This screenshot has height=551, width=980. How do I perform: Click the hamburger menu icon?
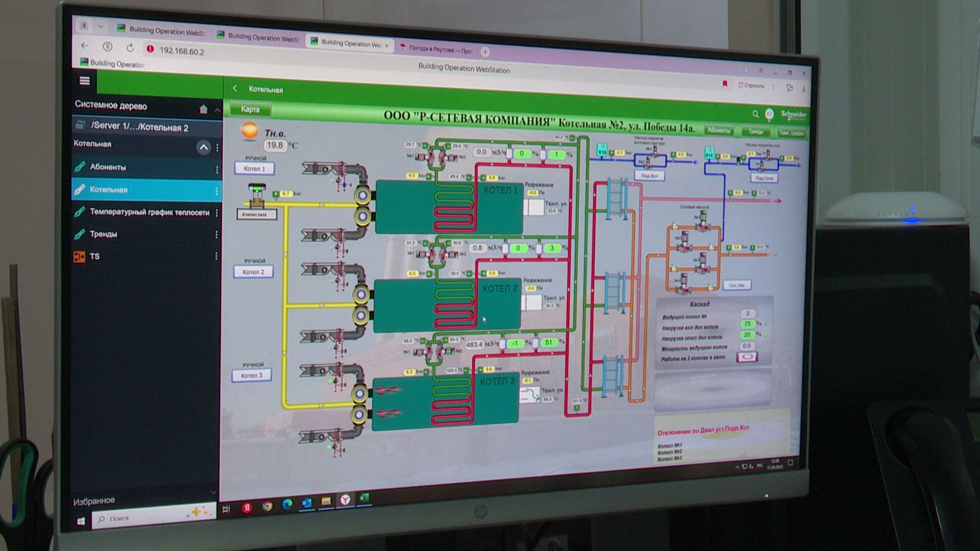[x=85, y=81]
